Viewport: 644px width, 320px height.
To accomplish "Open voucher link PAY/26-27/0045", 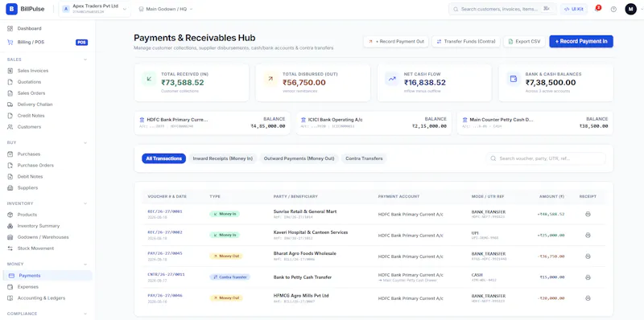I will 165,253.
